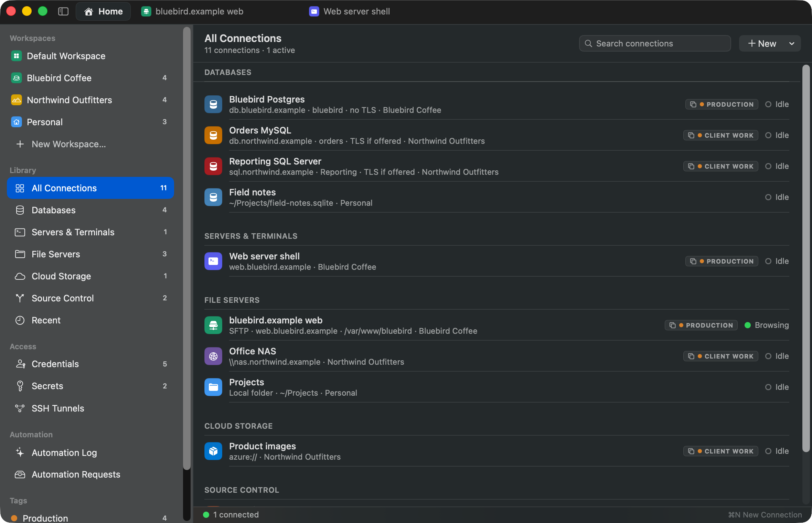Click the Orders MySQL orange database icon

(213, 135)
